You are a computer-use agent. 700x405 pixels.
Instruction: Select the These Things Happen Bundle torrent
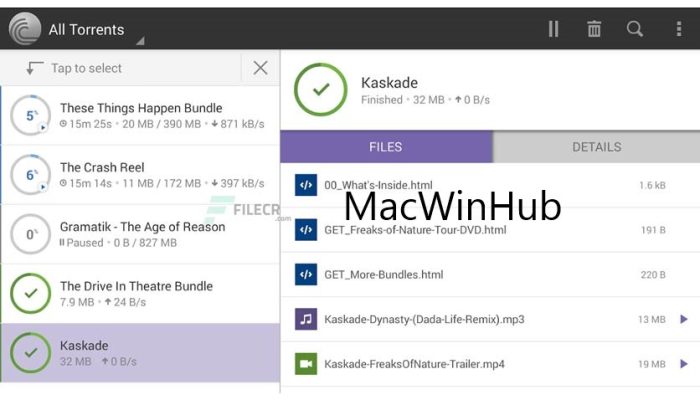[140, 115]
